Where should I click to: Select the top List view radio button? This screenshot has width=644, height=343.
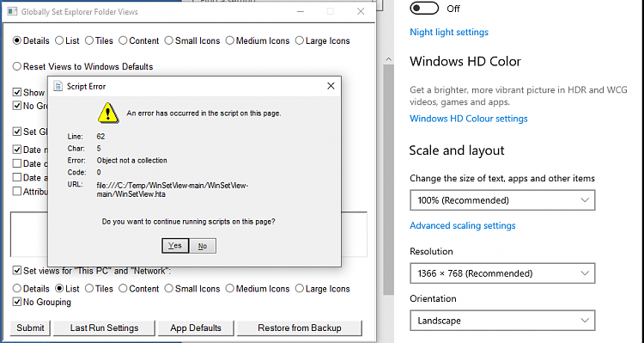point(59,40)
